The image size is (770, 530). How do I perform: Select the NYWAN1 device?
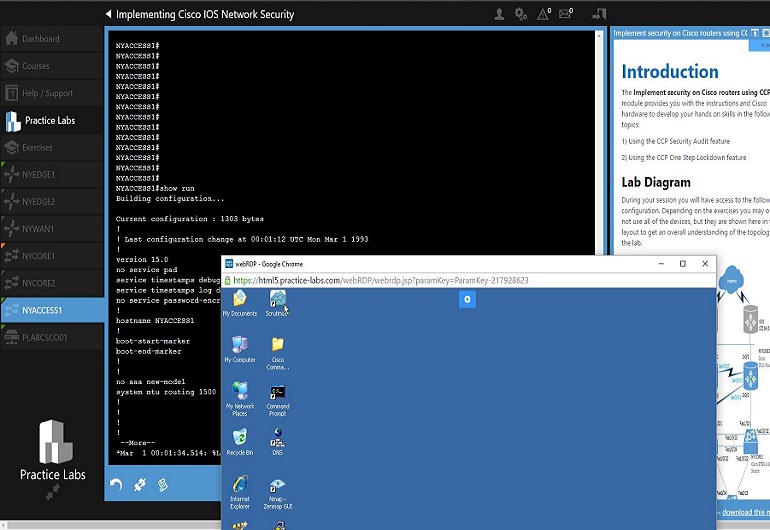pyautogui.click(x=52, y=229)
